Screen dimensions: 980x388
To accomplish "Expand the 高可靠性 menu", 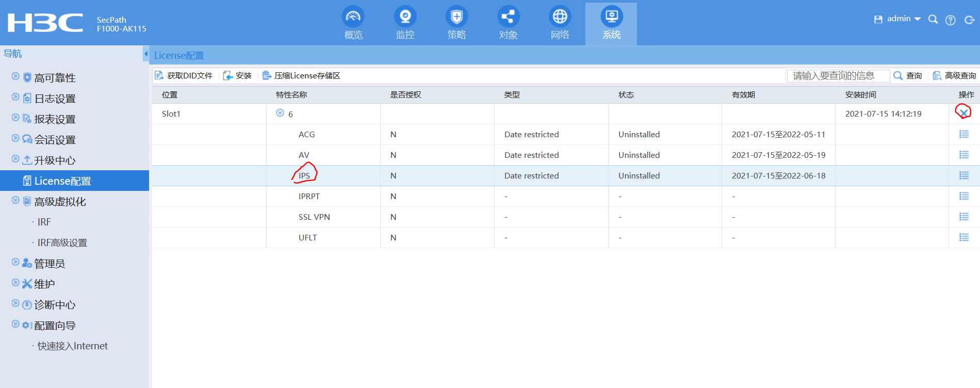I will [15, 76].
